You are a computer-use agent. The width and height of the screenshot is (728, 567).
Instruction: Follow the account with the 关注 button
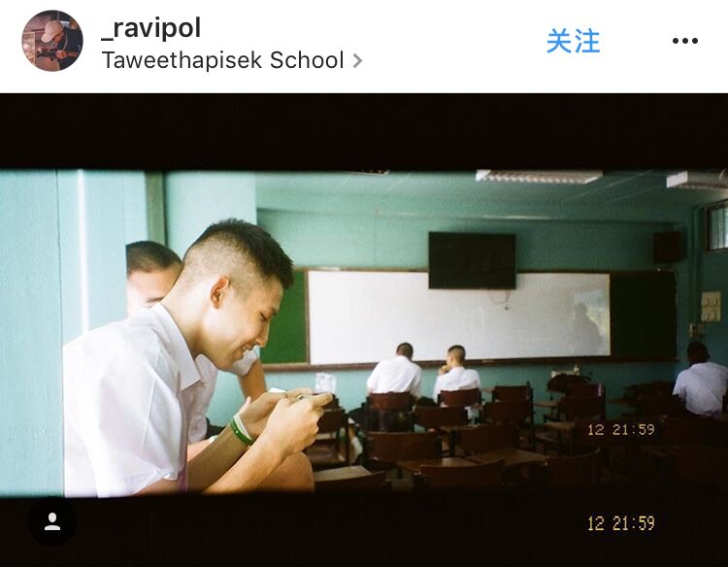573,41
